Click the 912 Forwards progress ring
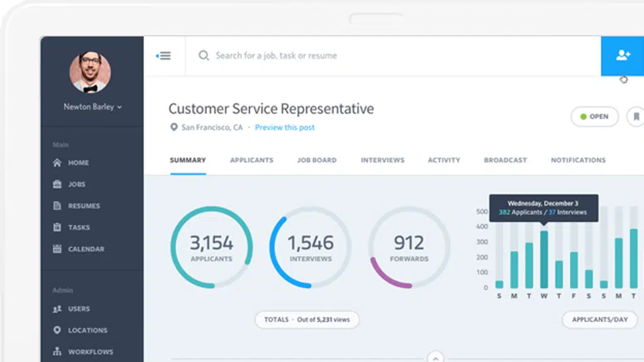This screenshot has height=362, width=644. tap(409, 247)
